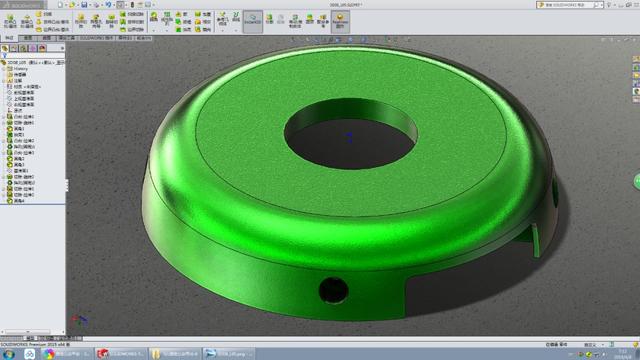This screenshot has height=360, width=640.
Task: Open the FeatureManager design tree tab
Action: [x=5, y=48]
